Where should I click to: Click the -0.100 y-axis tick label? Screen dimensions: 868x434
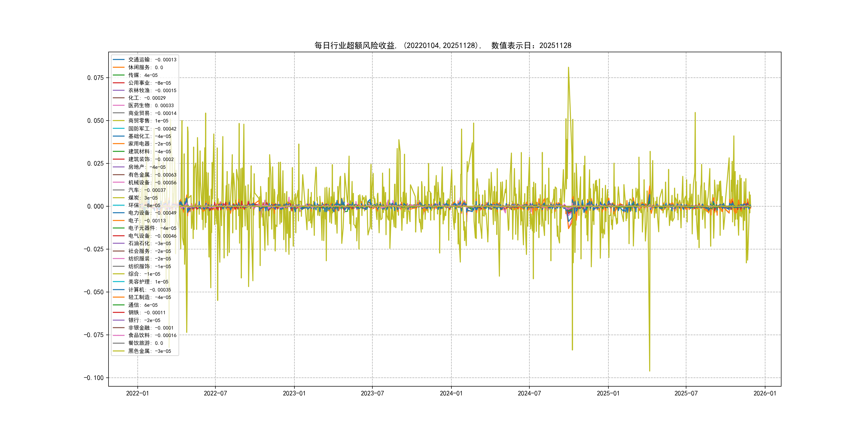click(94, 378)
